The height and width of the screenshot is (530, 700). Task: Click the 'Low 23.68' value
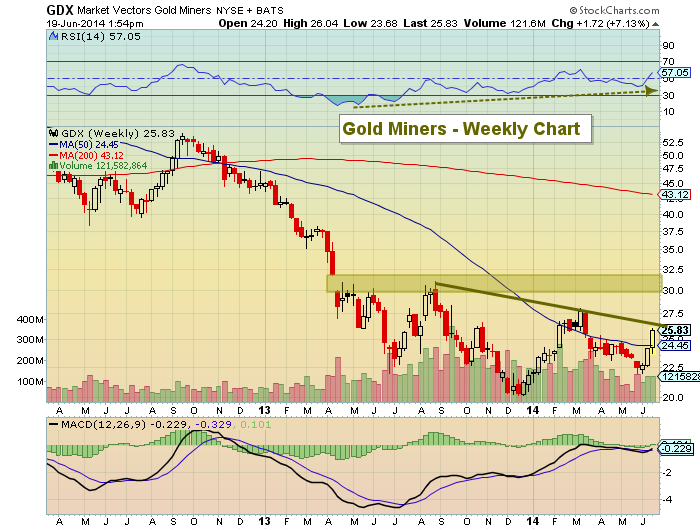(370, 23)
